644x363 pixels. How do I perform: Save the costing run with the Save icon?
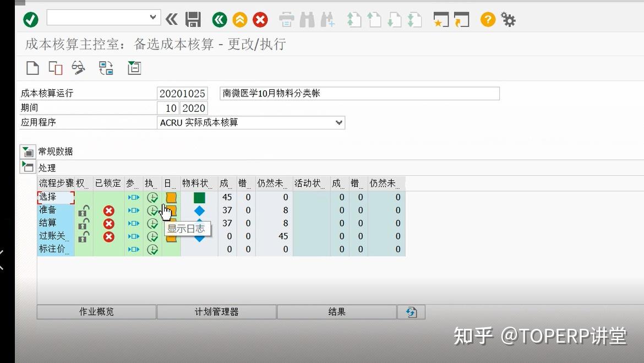click(192, 19)
